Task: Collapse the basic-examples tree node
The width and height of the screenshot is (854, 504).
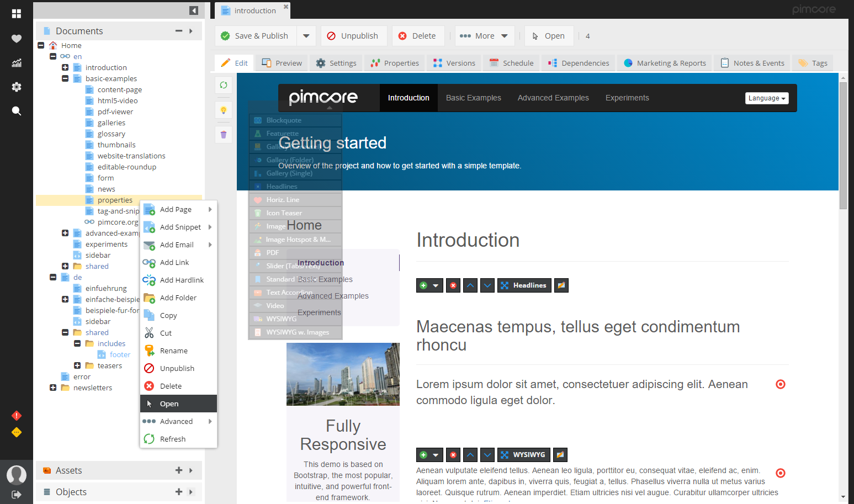Action: [65, 78]
